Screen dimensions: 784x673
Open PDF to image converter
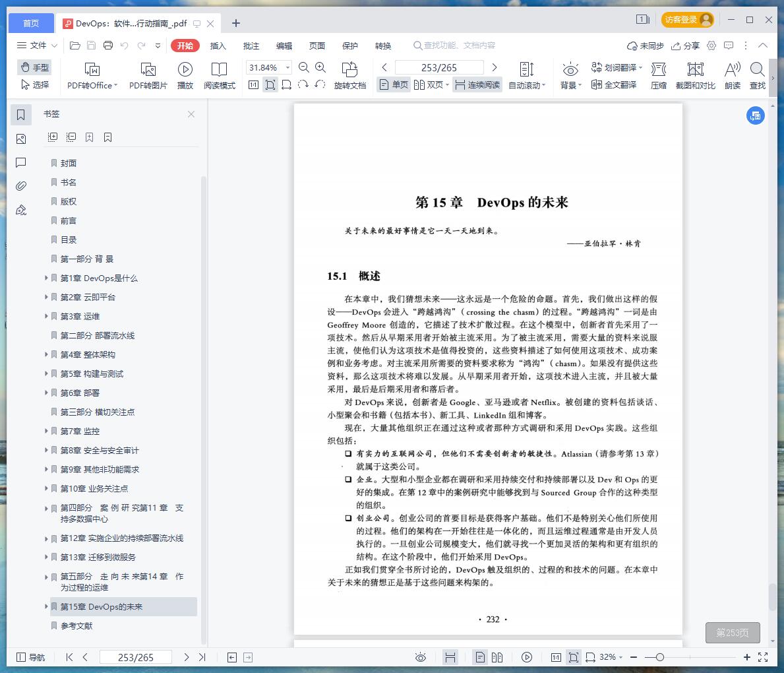click(x=148, y=76)
